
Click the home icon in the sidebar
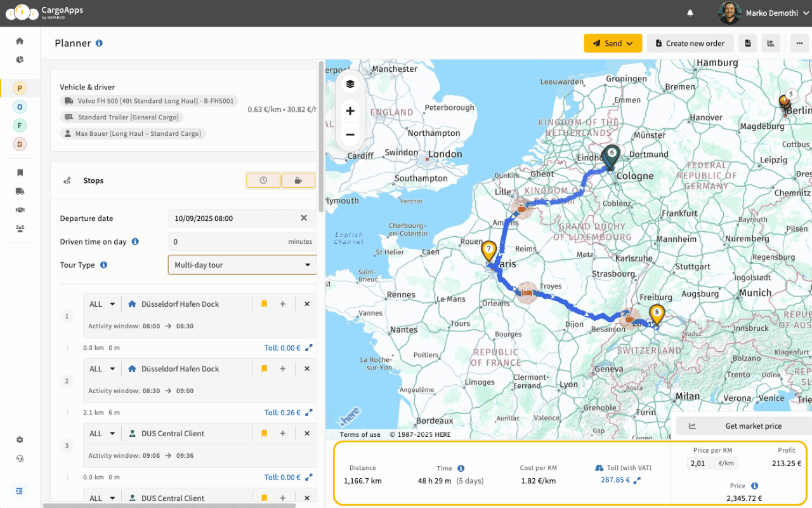click(19, 40)
